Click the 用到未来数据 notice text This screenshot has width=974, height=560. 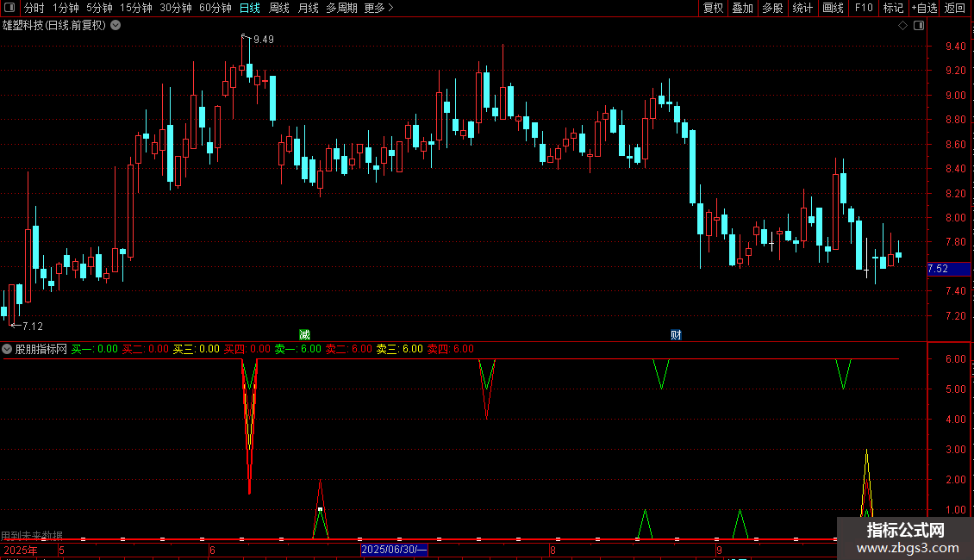pyautogui.click(x=32, y=535)
